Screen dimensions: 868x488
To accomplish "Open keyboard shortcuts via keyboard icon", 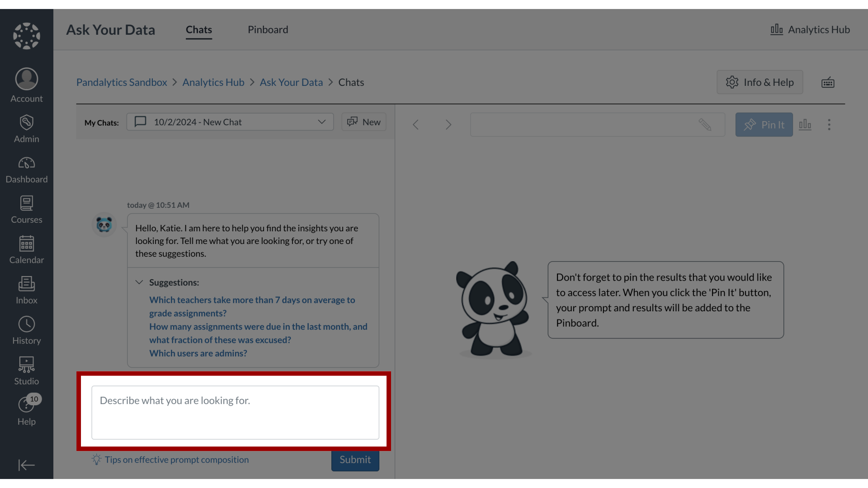I will [828, 82].
